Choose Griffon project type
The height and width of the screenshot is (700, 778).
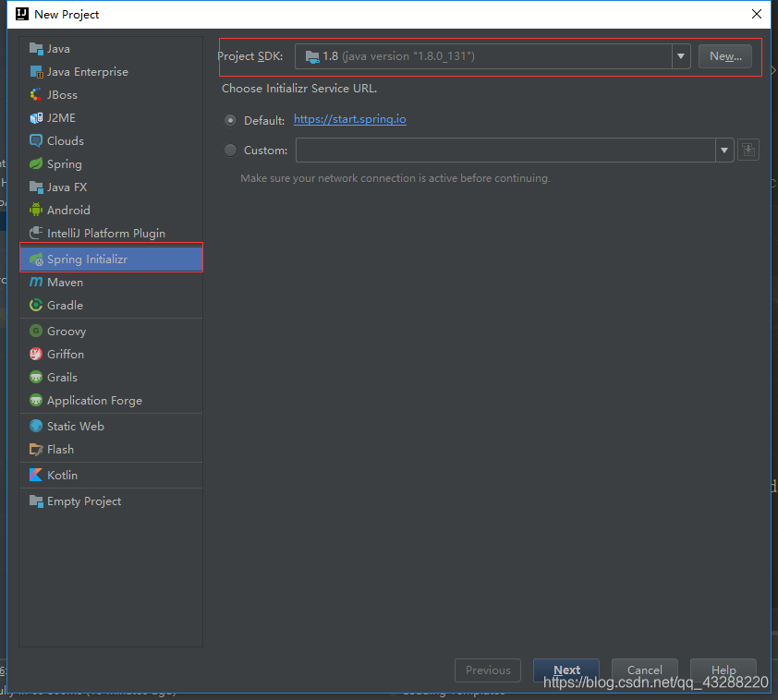(x=111, y=354)
